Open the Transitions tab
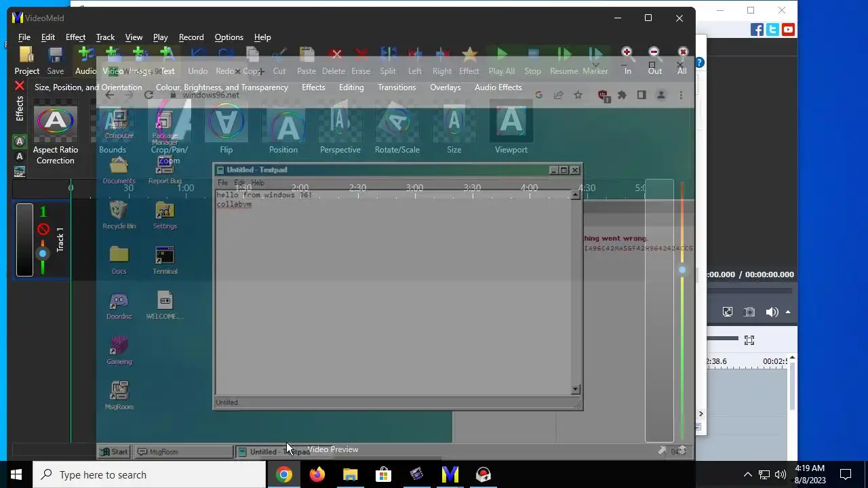 coord(397,87)
